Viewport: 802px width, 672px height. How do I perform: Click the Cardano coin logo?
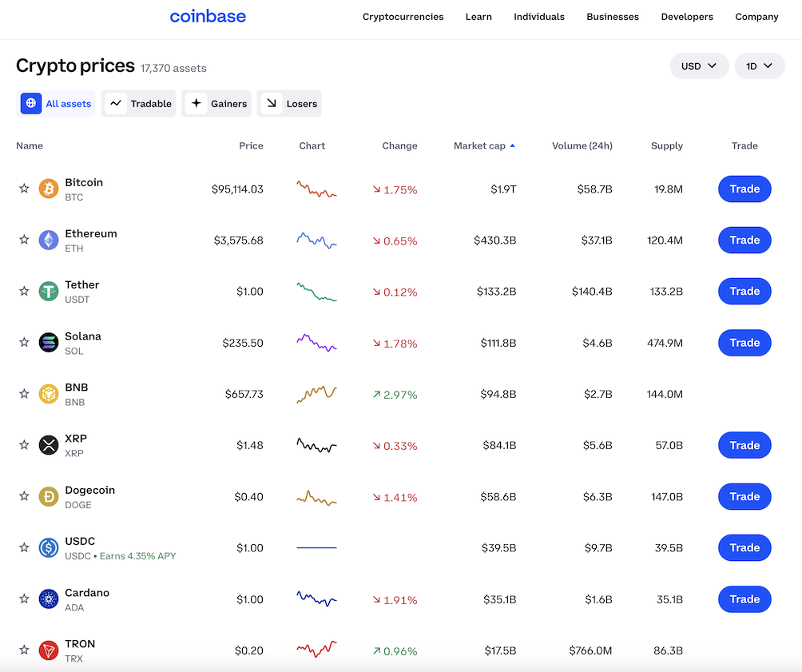point(49,598)
